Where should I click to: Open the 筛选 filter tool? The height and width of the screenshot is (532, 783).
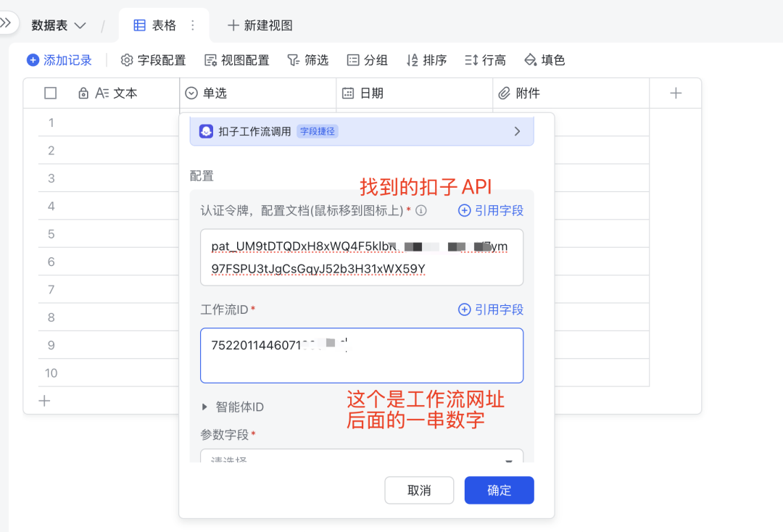pos(307,60)
